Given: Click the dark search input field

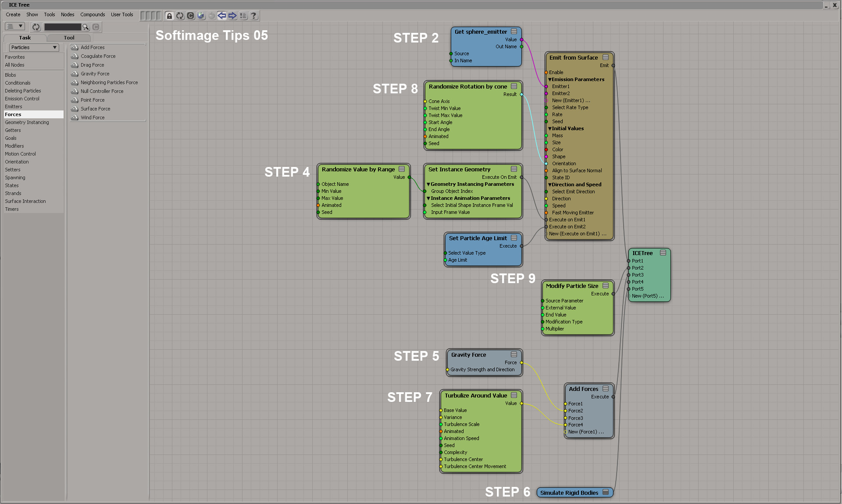Looking at the screenshot, I should coord(63,27).
